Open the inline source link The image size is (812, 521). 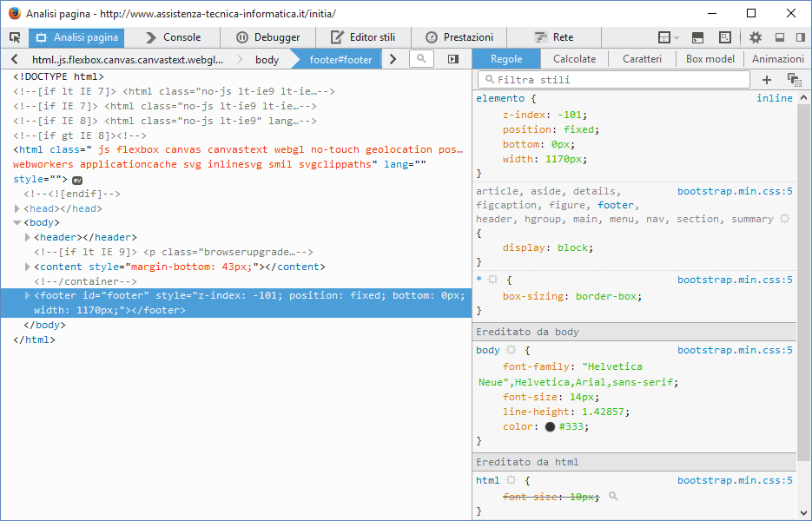point(774,98)
